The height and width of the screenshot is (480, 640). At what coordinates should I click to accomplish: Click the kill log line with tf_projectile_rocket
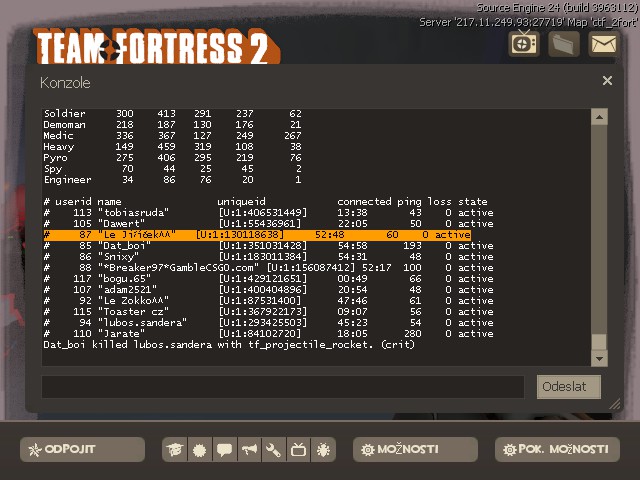229,345
